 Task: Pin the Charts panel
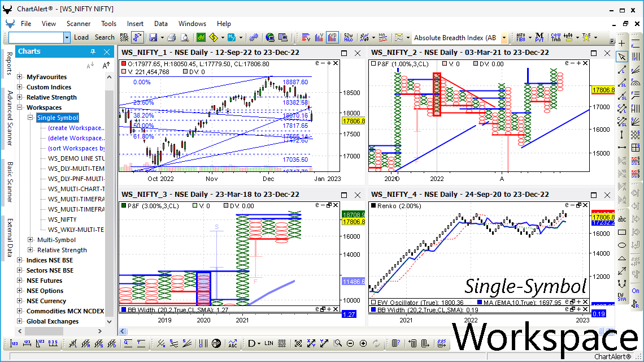93,51
